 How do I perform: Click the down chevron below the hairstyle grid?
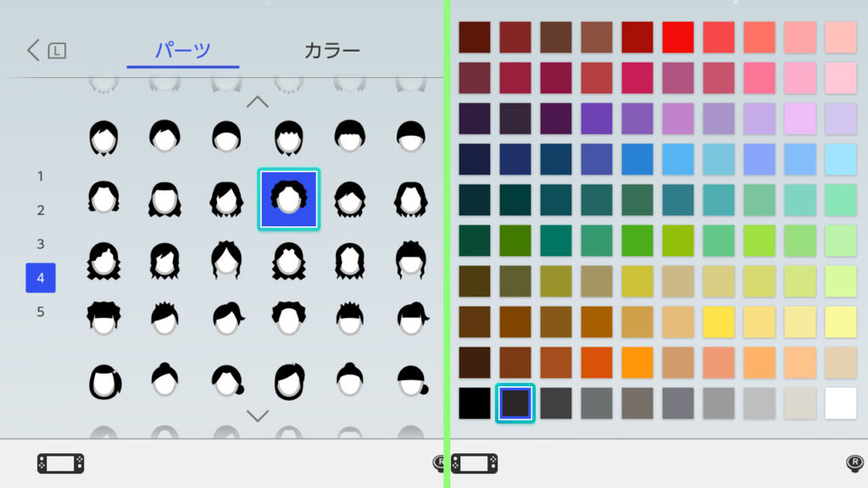[258, 415]
